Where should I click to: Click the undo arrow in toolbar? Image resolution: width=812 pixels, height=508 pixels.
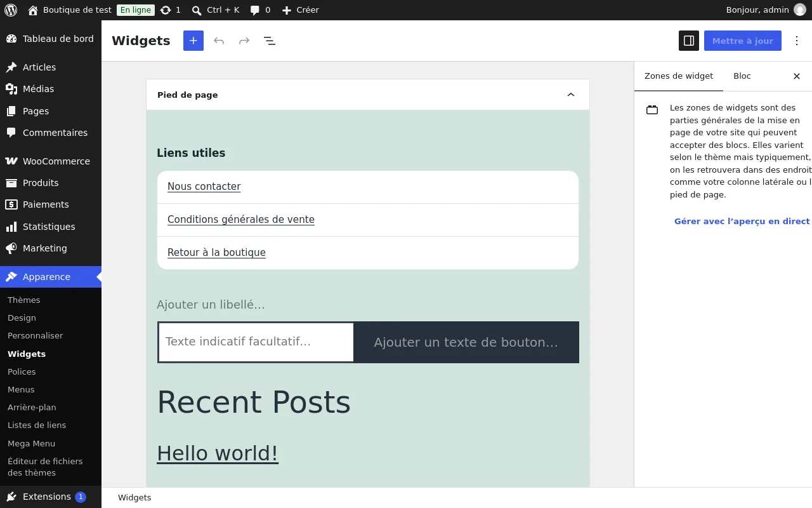coord(219,41)
